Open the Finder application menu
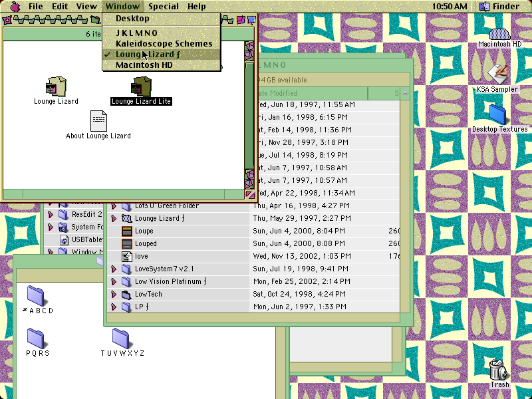This screenshot has height=399, width=532. [x=499, y=7]
